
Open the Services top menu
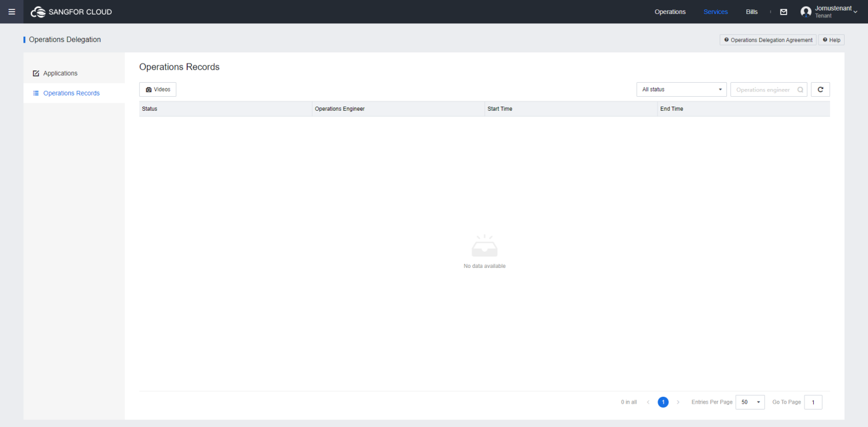coord(715,12)
